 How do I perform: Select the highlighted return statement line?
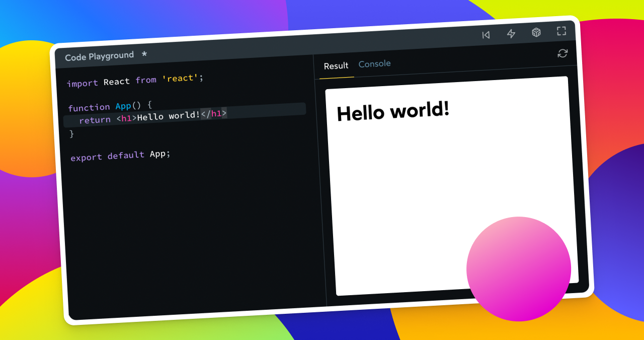(x=151, y=118)
